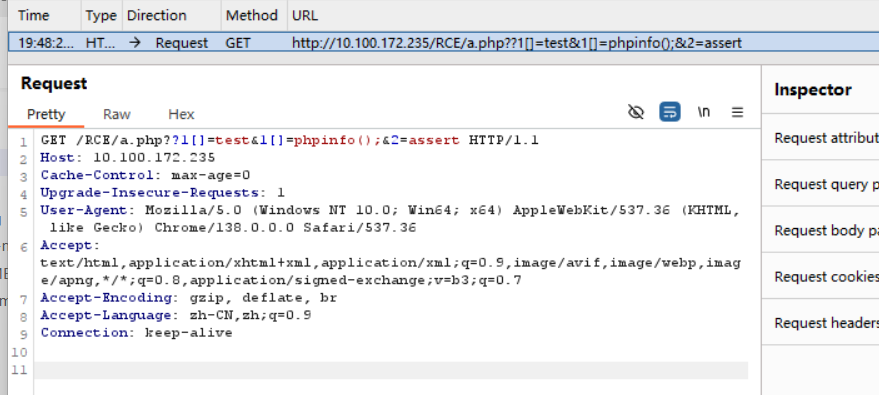
Task: Open the hamburger options menu in Request panel
Action: click(x=737, y=113)
